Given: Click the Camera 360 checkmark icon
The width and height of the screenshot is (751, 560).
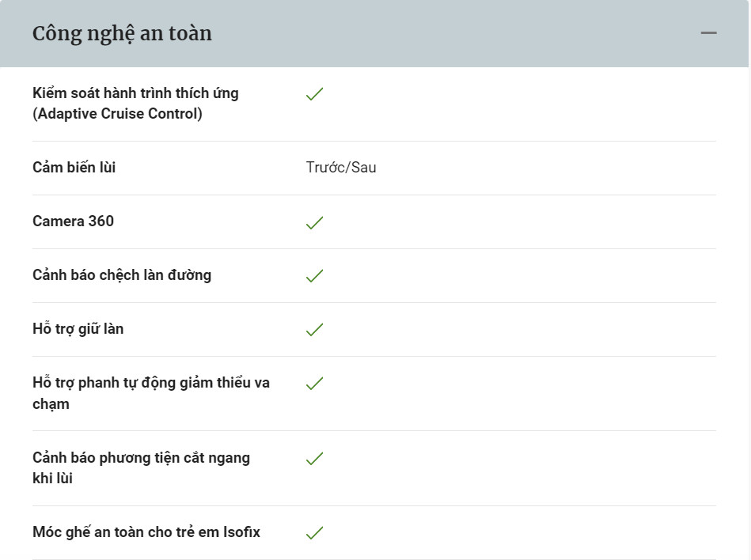Looking at the screenshot, I should click(x=315, y=222).
